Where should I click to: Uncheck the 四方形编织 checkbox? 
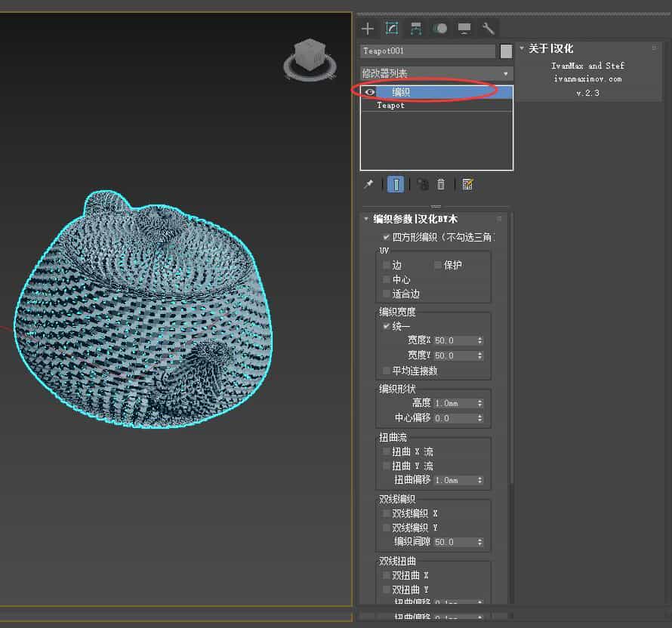tap(387, 237)
